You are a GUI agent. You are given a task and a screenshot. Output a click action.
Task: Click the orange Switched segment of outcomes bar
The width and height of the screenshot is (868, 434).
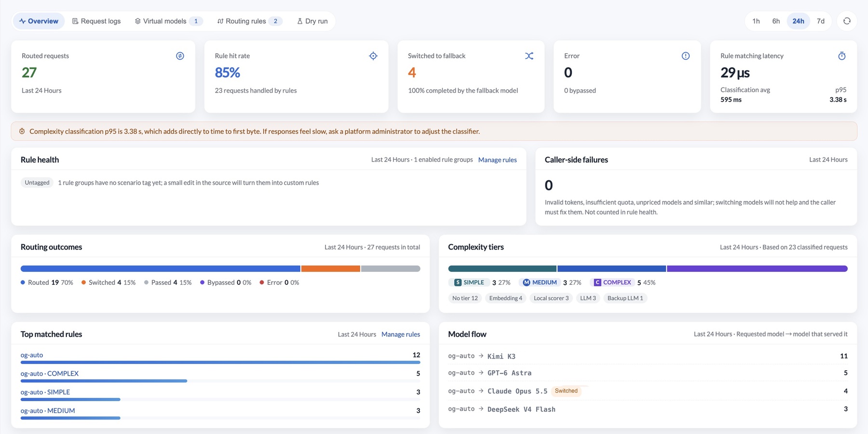pyautogui.click(x=331, y=268)
